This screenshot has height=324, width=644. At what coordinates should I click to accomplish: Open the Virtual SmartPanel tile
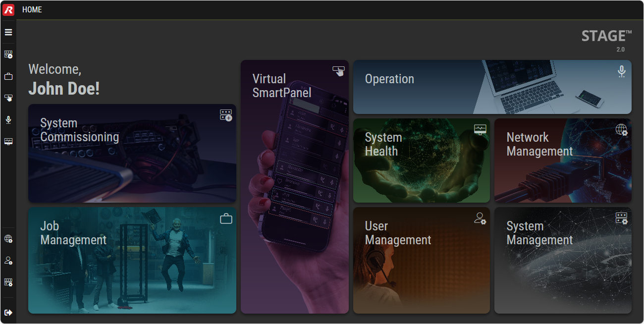click(x=295, y=187)
